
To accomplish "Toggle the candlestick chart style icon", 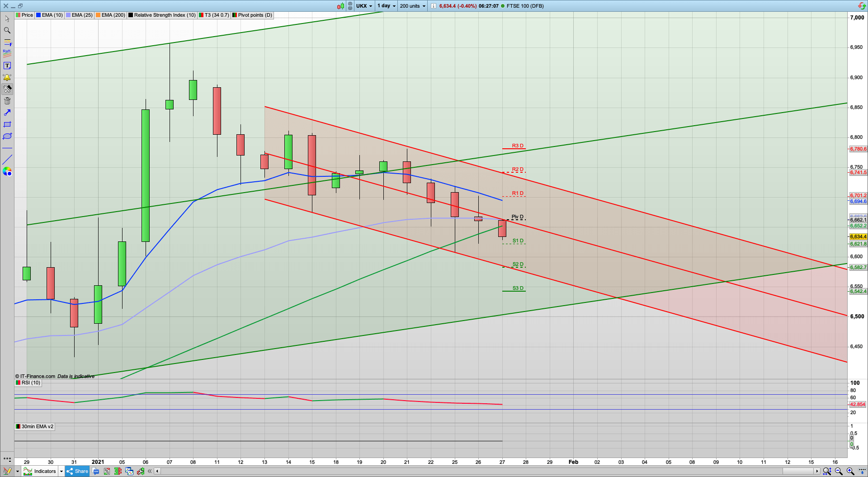I will tap(341, 6).
